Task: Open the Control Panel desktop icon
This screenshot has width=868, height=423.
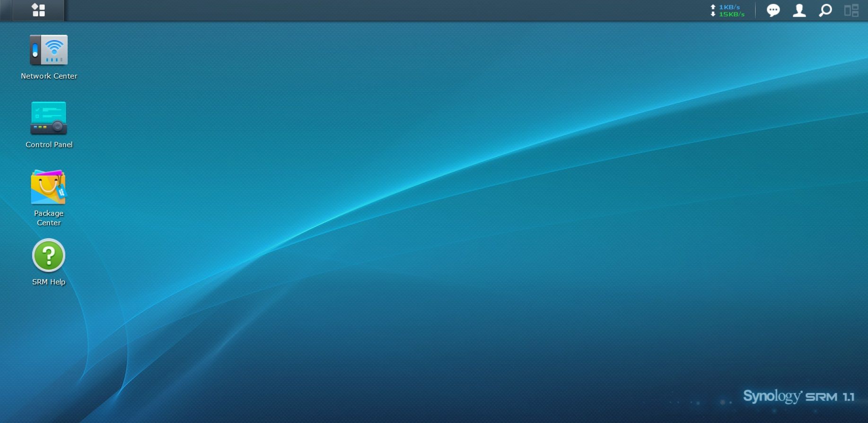Action: (49, 118)
